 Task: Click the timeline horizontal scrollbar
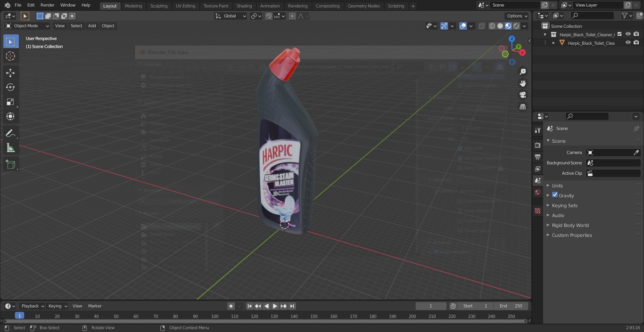[265, 321]
